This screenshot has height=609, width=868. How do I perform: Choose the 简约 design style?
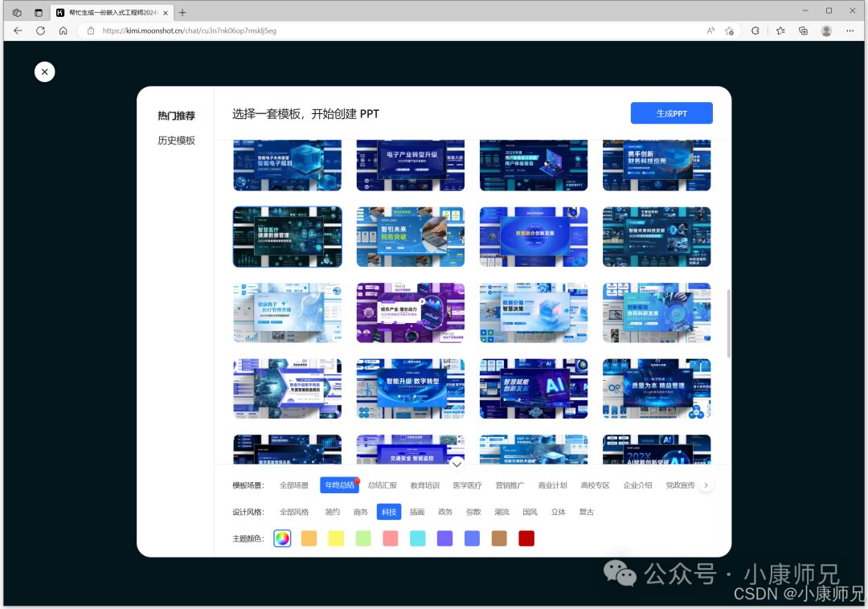point(333,512)
